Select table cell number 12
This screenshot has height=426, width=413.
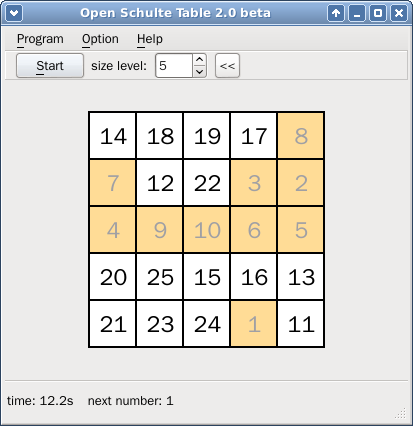point(160,183)
